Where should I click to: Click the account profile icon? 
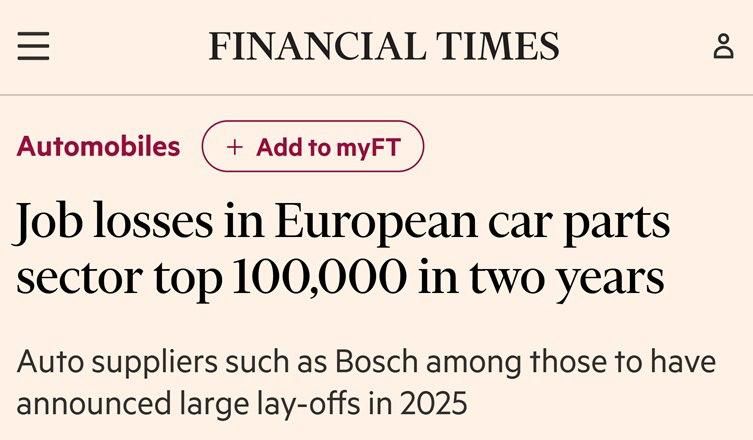(x=723, y=47)
